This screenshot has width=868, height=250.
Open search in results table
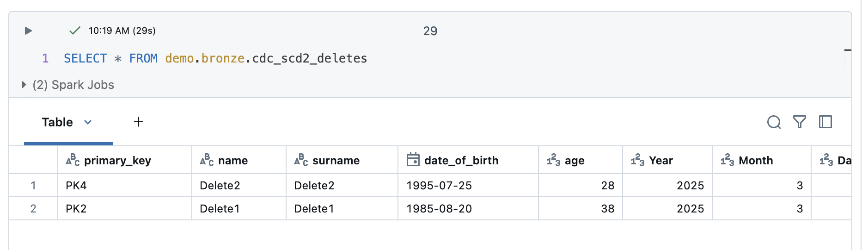pyautogui.click(x=774, y=122)
